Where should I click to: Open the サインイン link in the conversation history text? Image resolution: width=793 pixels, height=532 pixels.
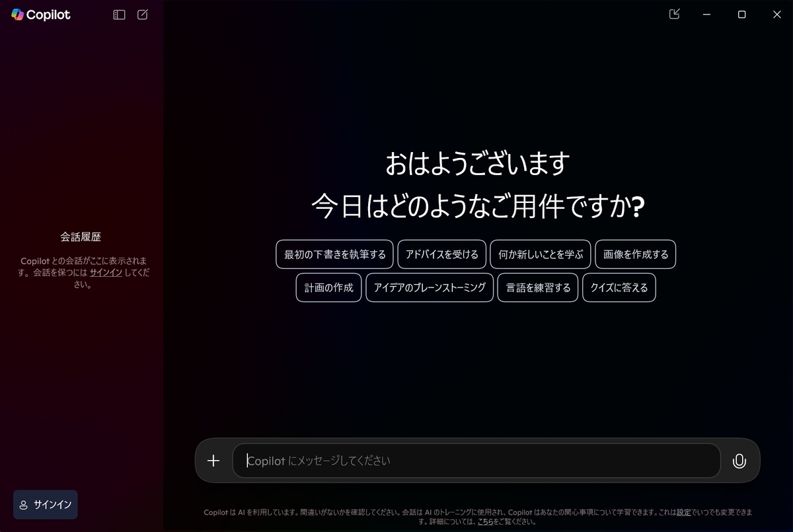[x=106, y=272]
